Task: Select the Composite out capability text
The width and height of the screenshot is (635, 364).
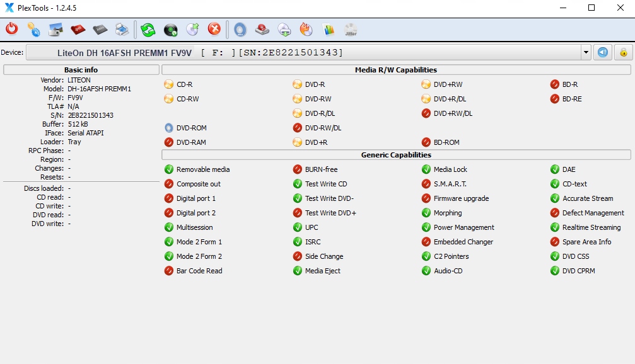Action: [199, 184]
